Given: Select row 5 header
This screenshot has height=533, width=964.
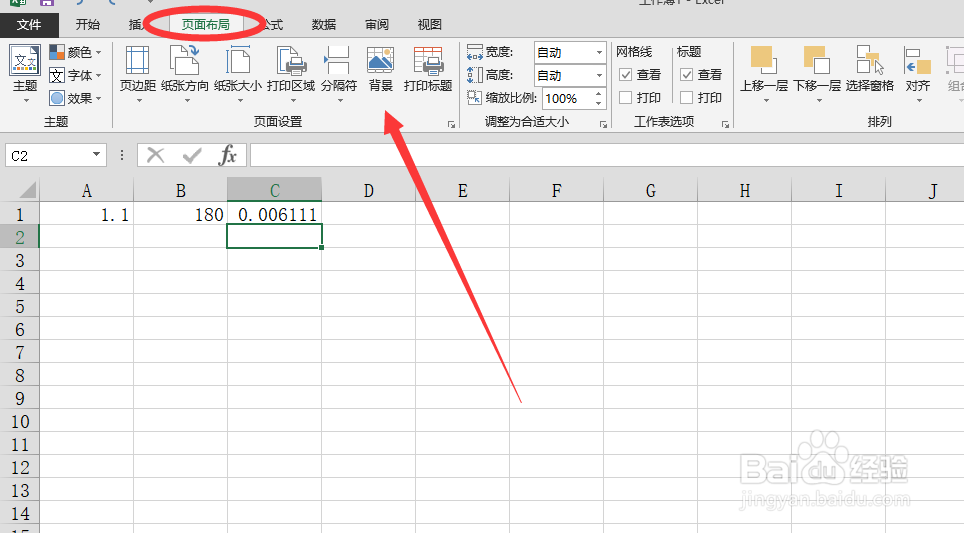Looking at the screenshot, I should 20,306.
